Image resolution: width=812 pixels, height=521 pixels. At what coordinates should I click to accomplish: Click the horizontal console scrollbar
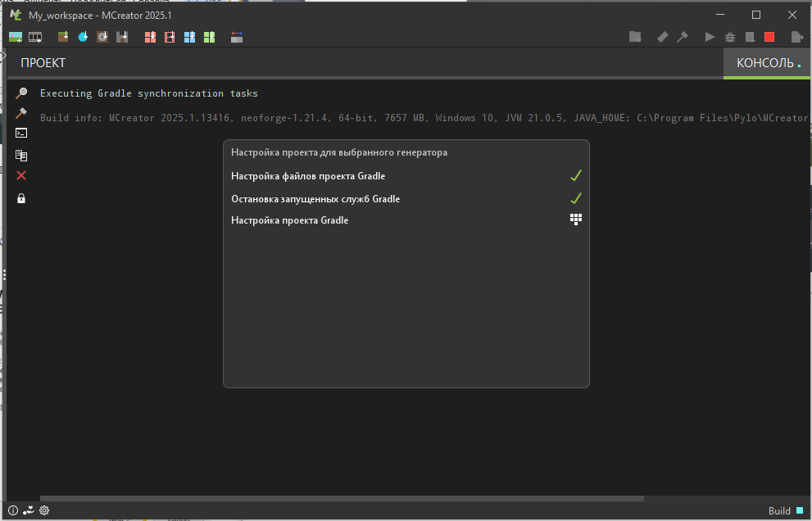tap(342, 498)
